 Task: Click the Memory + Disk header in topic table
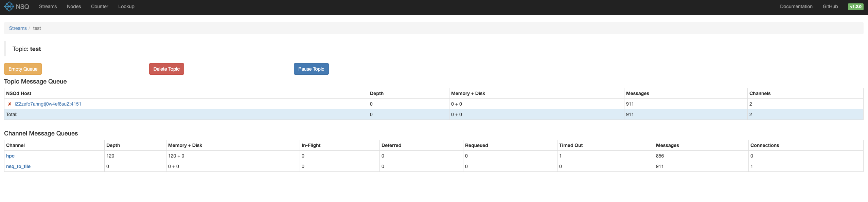click(x=468, y=93)
